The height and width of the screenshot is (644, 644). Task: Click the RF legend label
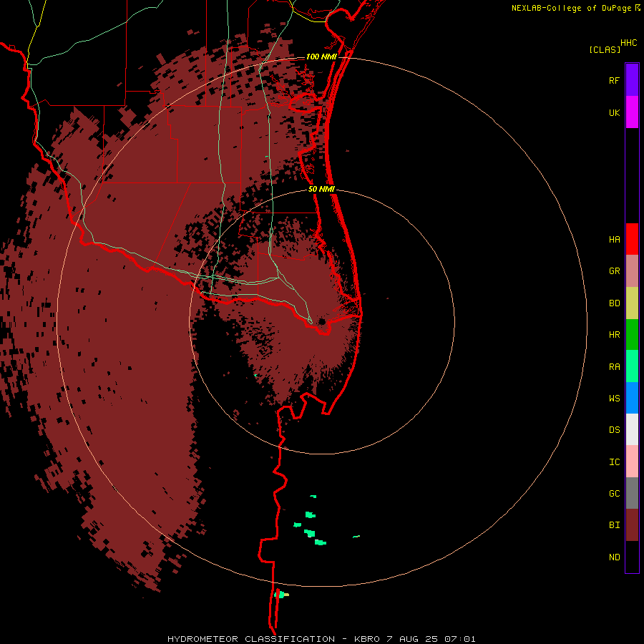click(615, 81)
